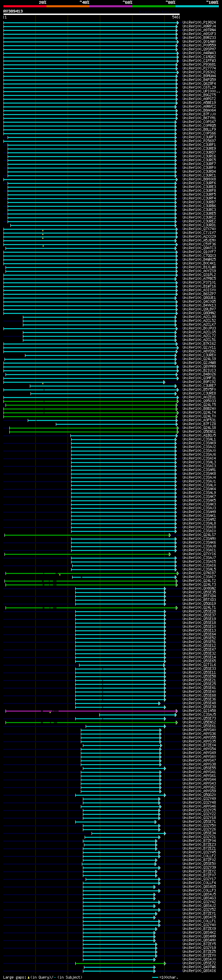Click the UniRef100_B7ZF04 label
The width and height of the screenshot is (222, 980).
[x=199, y=841]
